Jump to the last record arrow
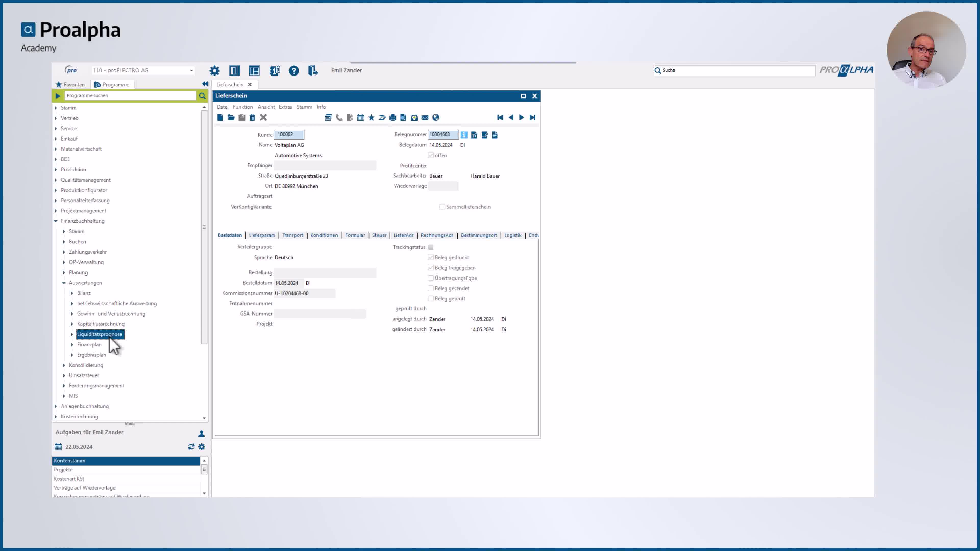Screen dimensions: 980x551 click(533, 118)
